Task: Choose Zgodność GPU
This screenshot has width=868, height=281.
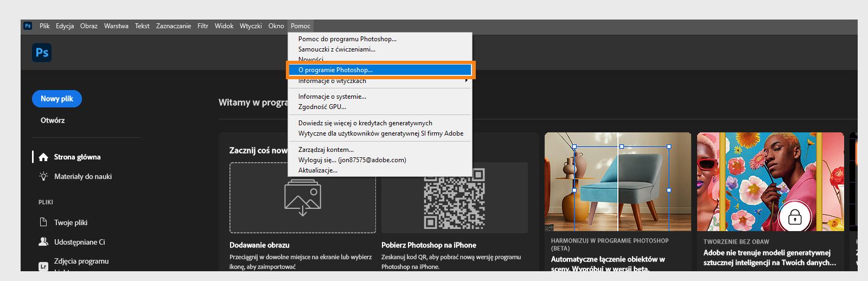Action: 380,107
